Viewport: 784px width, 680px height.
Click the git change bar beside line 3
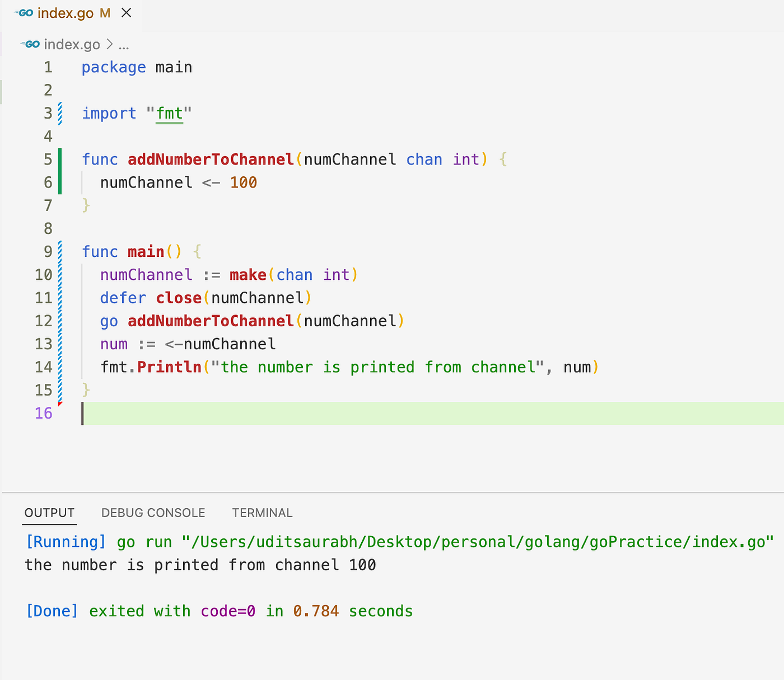pos(60,113)
